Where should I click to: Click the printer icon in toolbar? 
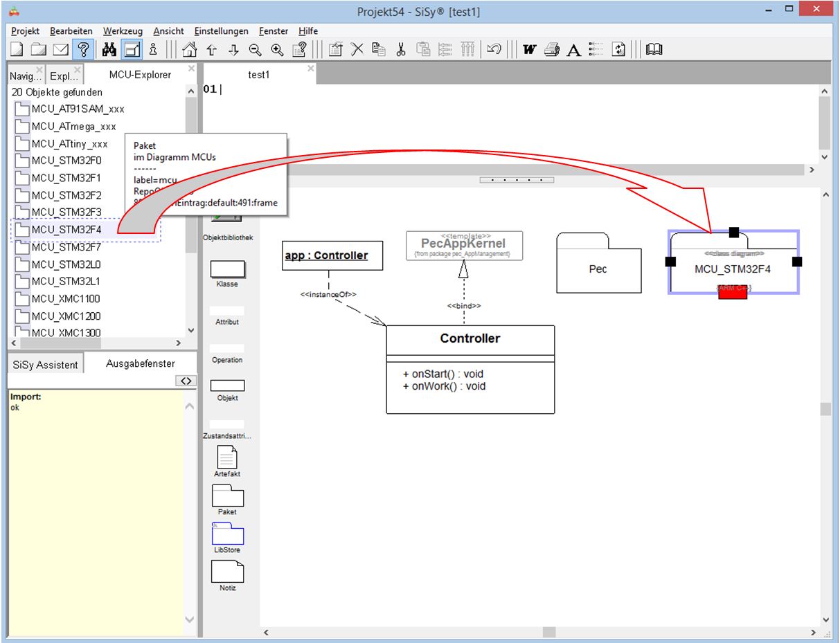[x=552, y=49]
